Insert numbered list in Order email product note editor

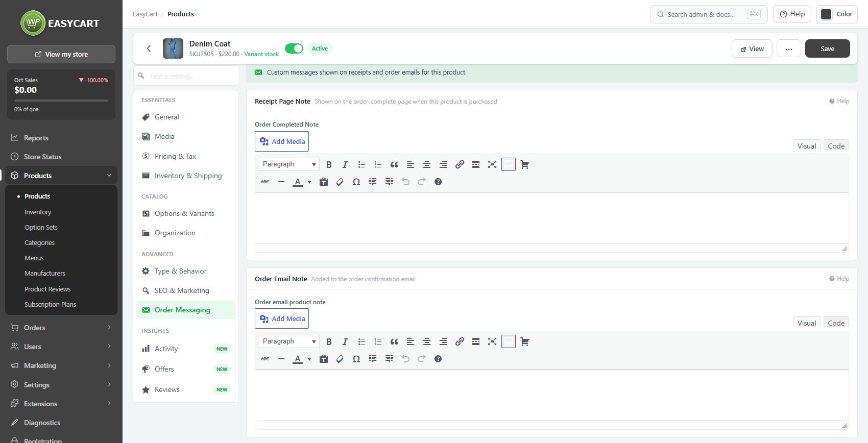point(378,341)
